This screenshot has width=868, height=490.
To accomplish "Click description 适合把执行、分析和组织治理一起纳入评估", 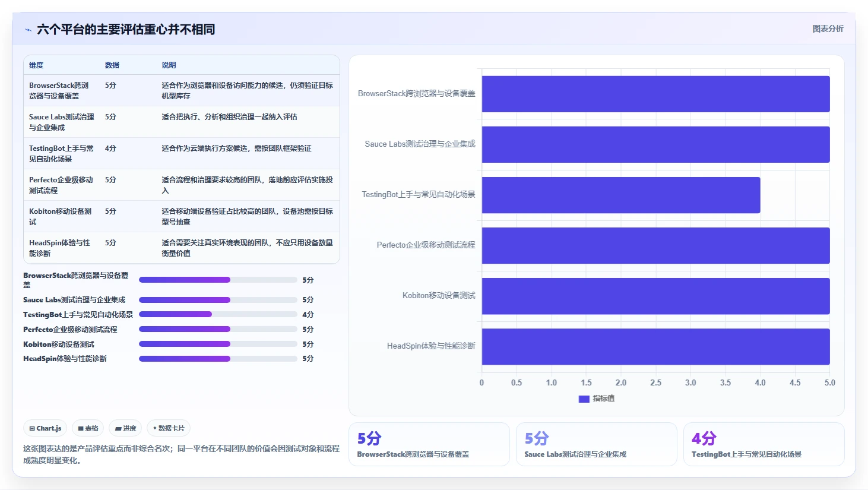I will pos(230,117).
